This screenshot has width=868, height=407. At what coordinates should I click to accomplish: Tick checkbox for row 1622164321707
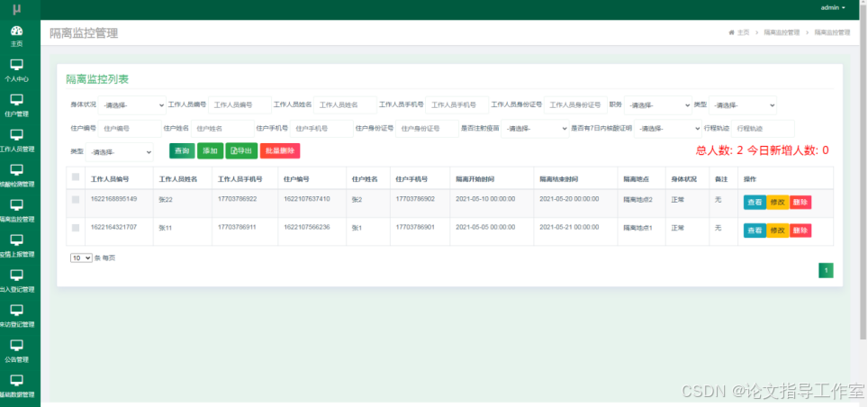(76, 228)
